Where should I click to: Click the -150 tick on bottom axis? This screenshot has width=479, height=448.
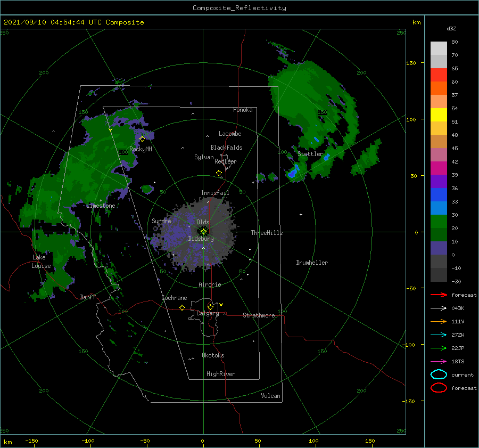pyautogui.click(x=31, y=441)
